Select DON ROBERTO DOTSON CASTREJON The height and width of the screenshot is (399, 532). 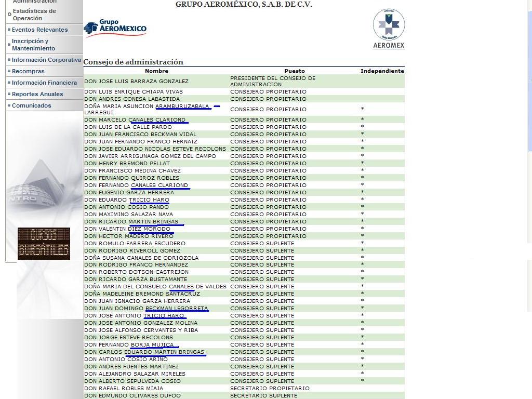[x=137, y=272]
